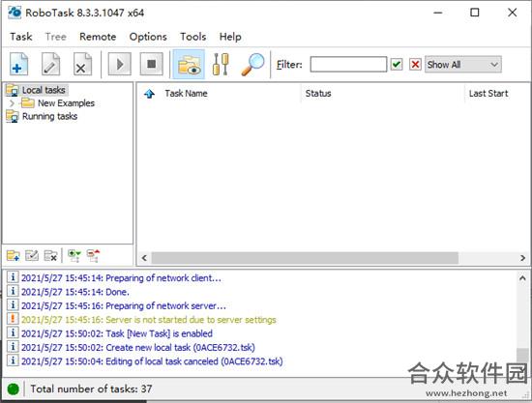Click the RoboTask title bar app icon
The height and width of the screenshot is (403, 532).
click(15, 13)
